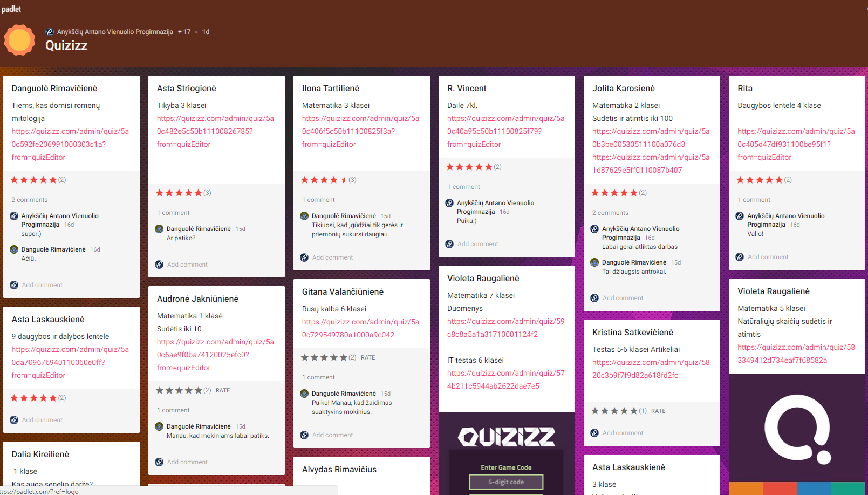
Task: Click RATE on Gitana Valančiūnienė's post
Action: coord(368,357)
